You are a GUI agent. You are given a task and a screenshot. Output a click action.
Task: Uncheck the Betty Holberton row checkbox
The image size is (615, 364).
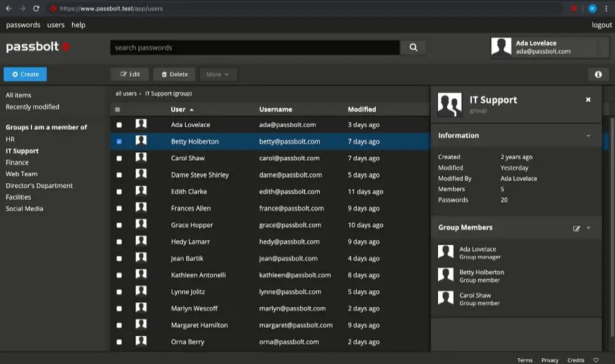coord(119,141)
